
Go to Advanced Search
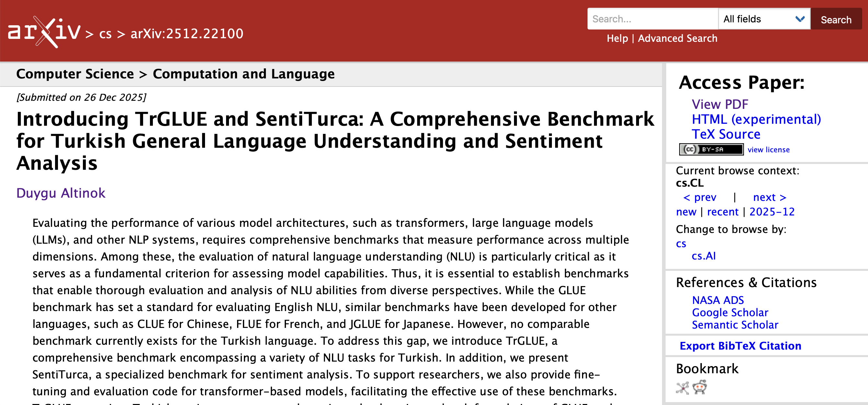point(677,39)
